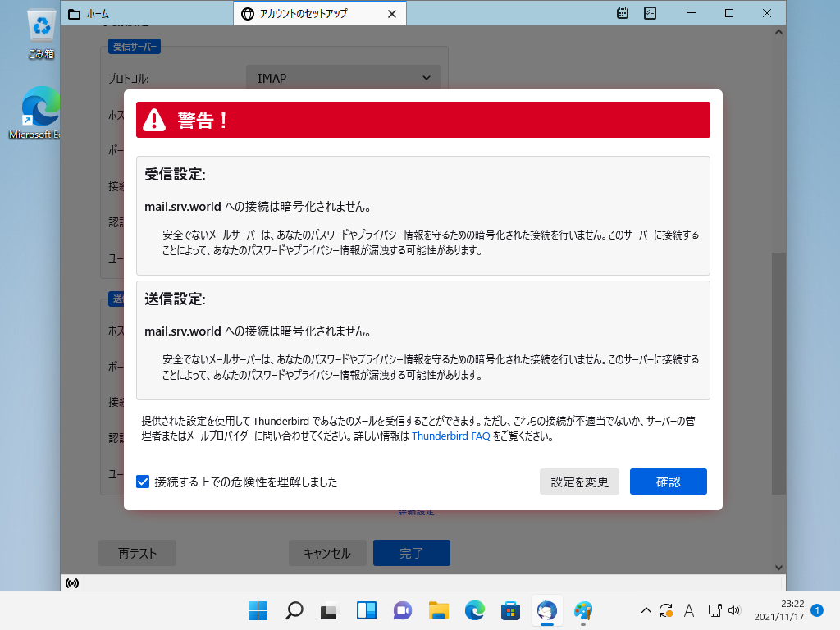Launch Microsoft Edge from the taskbar

(475, 610)
